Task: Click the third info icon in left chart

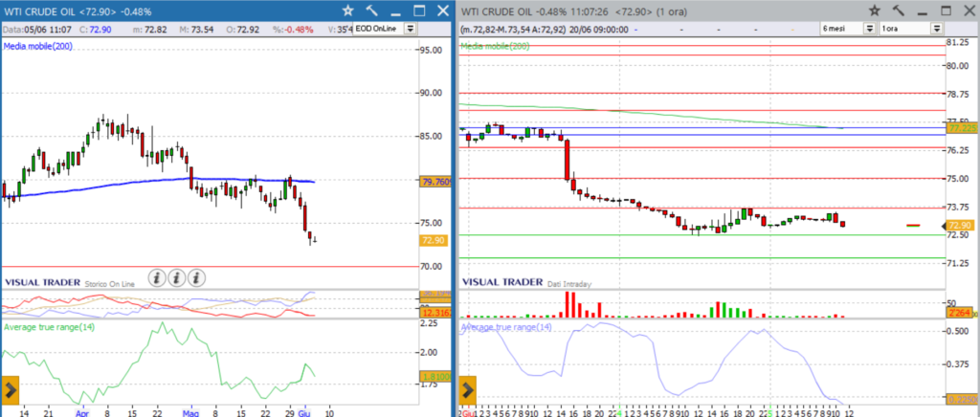Action: tap(197, 277)
